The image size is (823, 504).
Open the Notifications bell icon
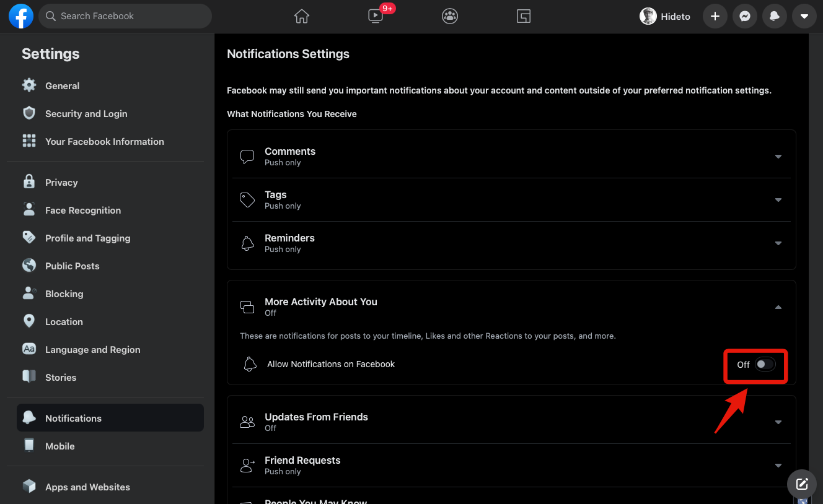(x=775, y=16)
